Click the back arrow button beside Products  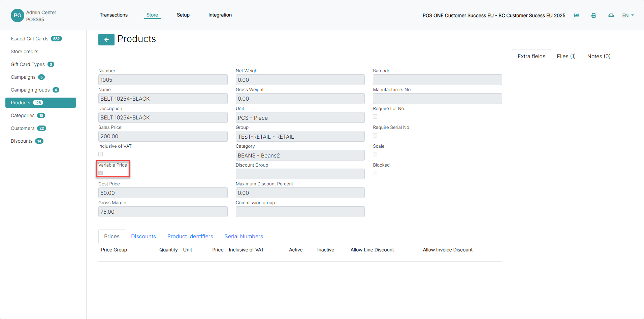[x=106, y=39]
